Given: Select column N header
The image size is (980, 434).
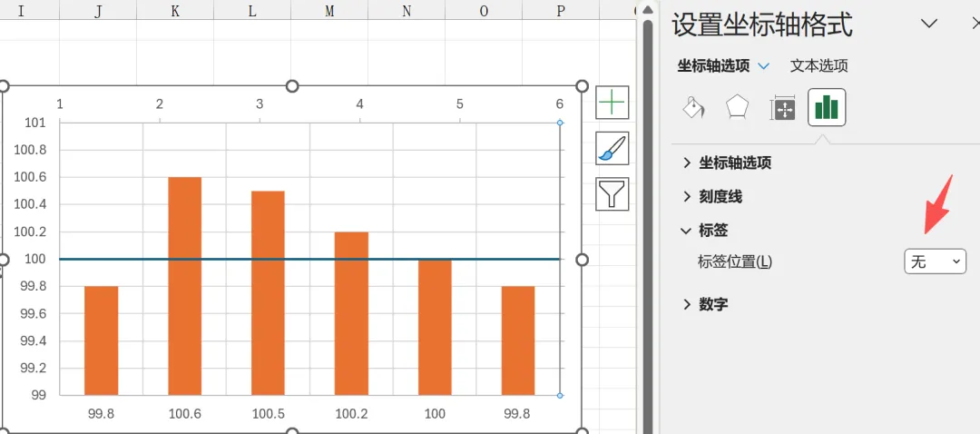Looking at the screenshot, I should coord(407,11).
